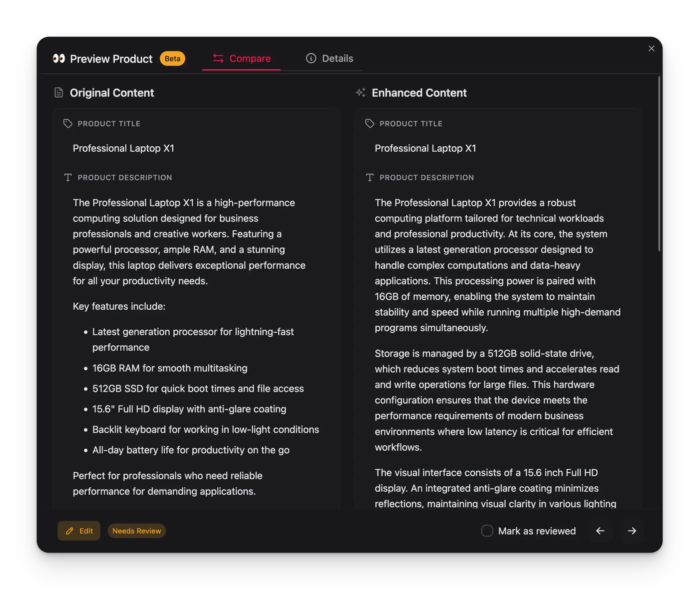Select the Beta badge next to Preview Product
Viewport: 700px width, 590px height.
click(x=172, y=59)
